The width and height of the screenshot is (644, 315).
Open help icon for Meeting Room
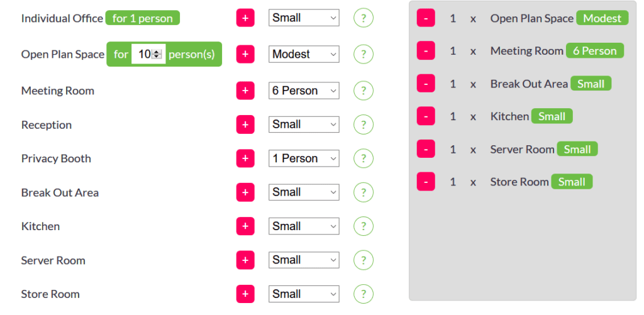point(364,91)
